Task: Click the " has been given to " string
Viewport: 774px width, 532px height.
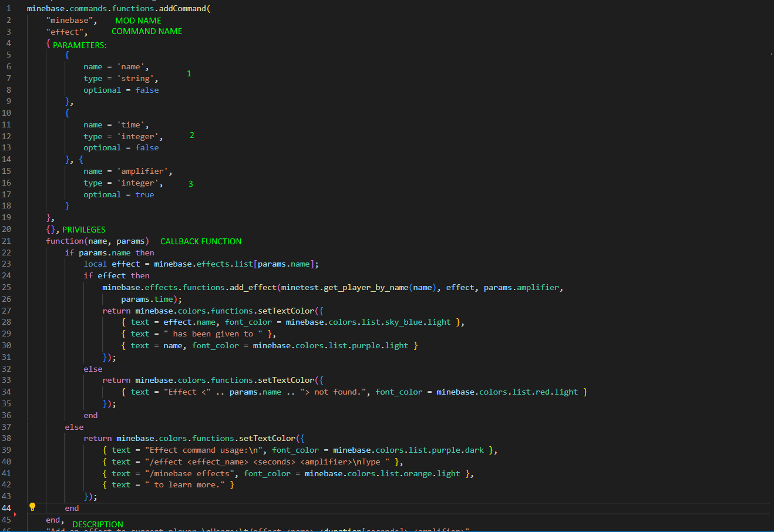Action: tap(213, 334)
